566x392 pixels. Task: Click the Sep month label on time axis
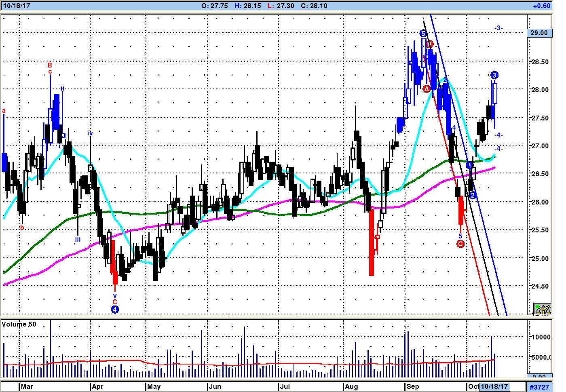413,386
